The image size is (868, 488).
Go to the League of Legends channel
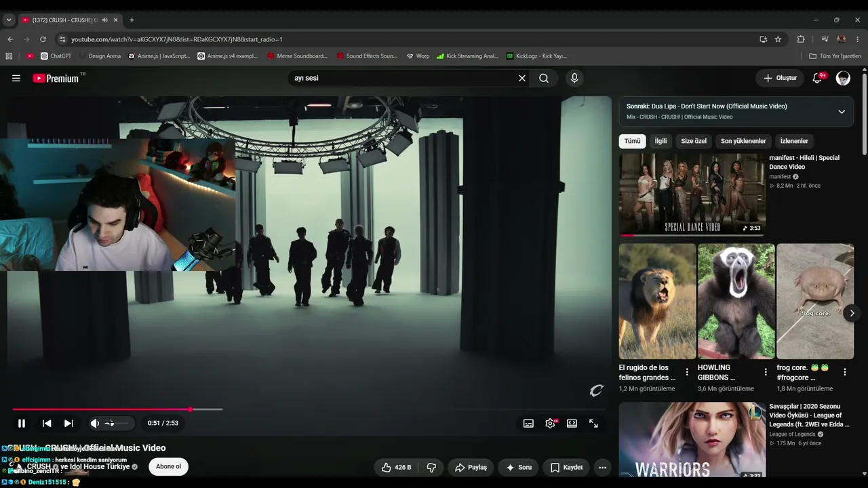point(792,434)
